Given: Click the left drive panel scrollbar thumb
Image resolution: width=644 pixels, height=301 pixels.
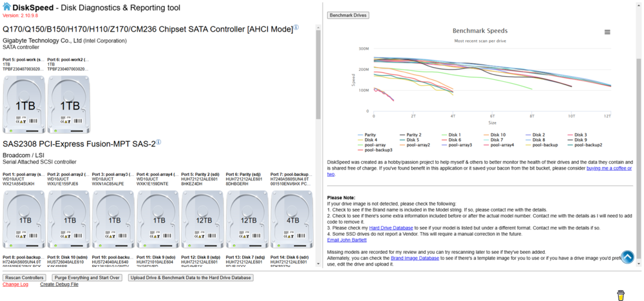Looking at the screenshot, I should 318,74.
